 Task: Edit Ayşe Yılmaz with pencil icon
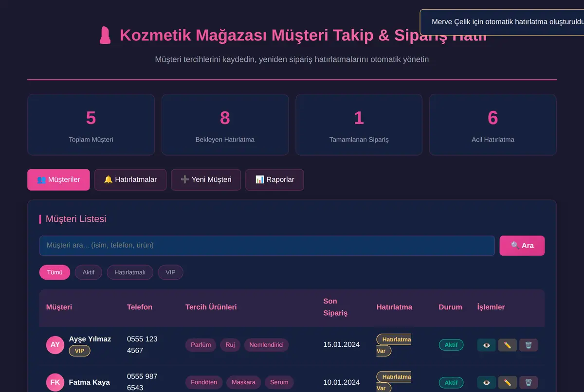pyautogui.click(x=508, y=345)
